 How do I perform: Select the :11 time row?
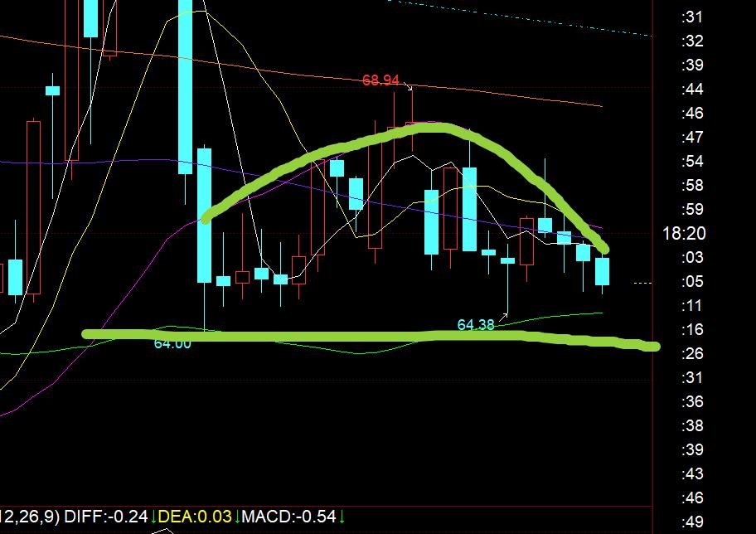coord(691,306)
